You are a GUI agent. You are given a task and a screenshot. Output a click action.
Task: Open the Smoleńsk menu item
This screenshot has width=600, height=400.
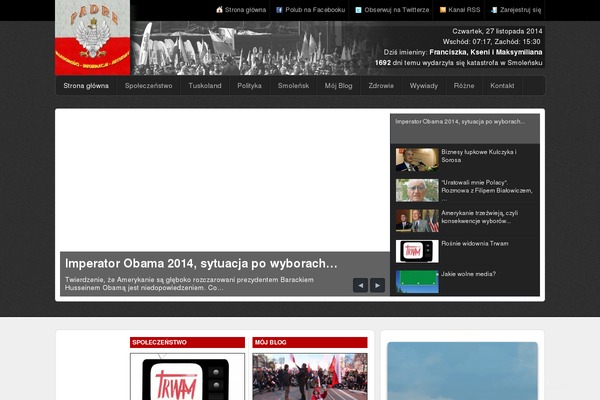point(293,86)
